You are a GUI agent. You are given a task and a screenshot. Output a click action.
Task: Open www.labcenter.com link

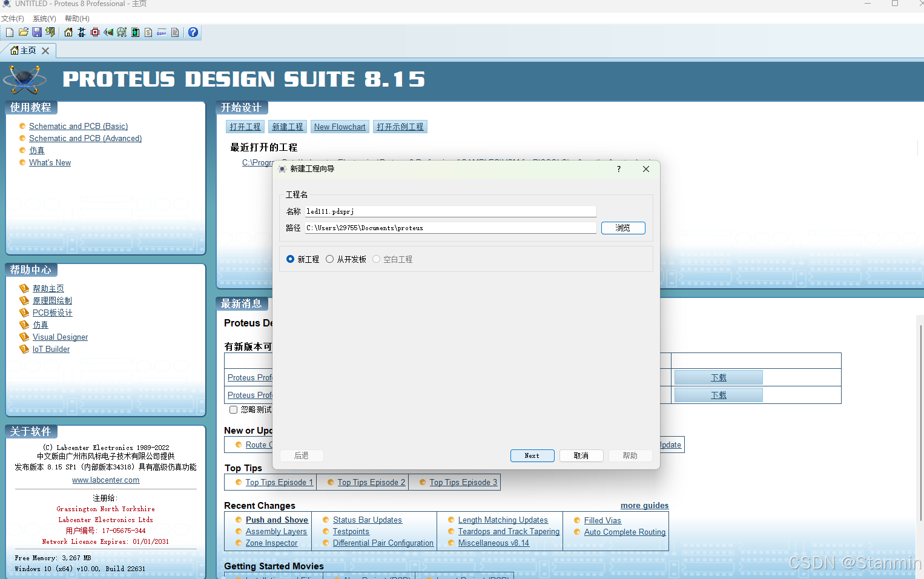(x=106, y=480)
